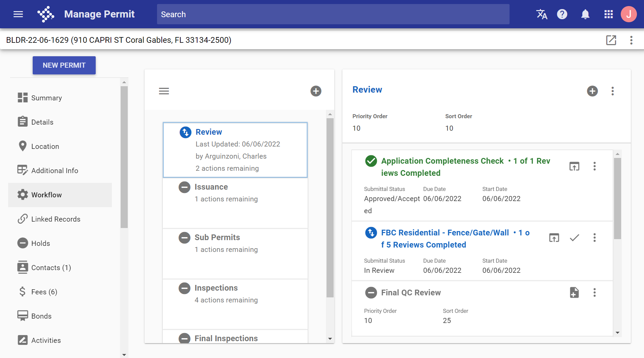Click add document icon for Final QC Review

[574, 292]
